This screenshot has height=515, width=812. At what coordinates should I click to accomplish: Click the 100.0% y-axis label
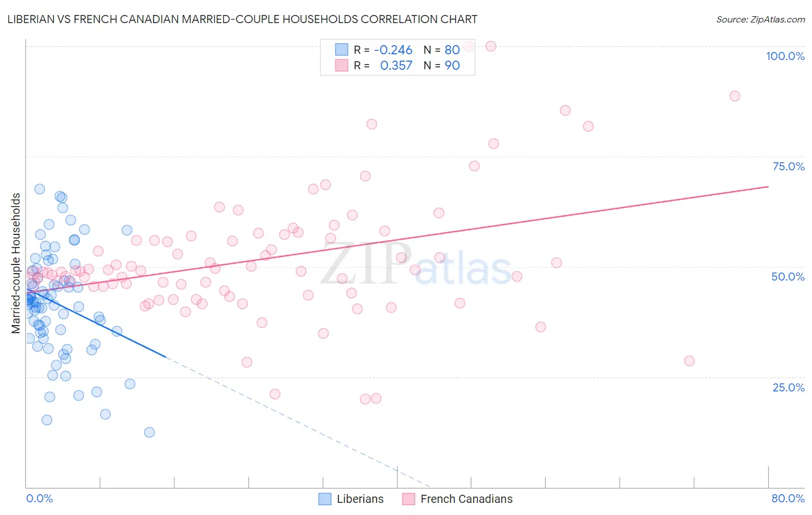(x=785, y=56)
